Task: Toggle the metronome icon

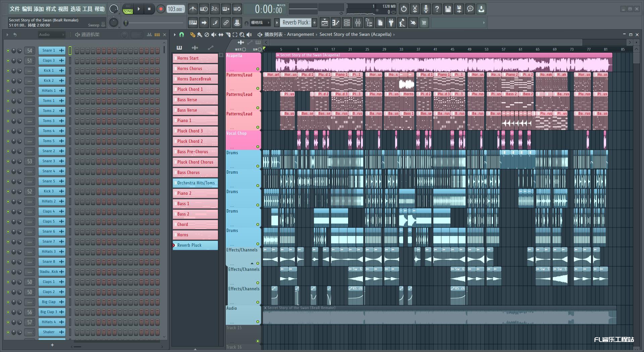Action: pyautogui.click(x=193, y=9)
